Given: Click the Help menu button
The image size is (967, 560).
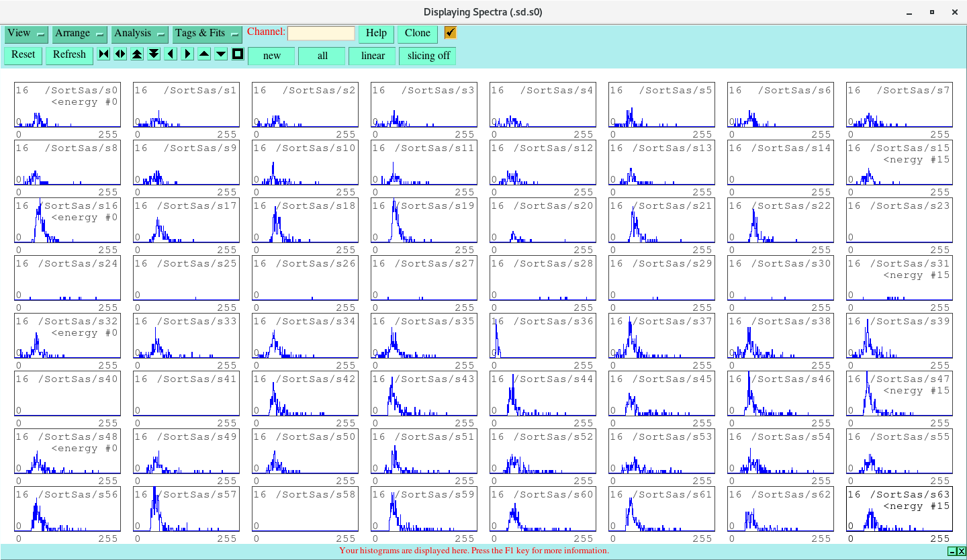Looking at the screenshot, I should 375,33.
